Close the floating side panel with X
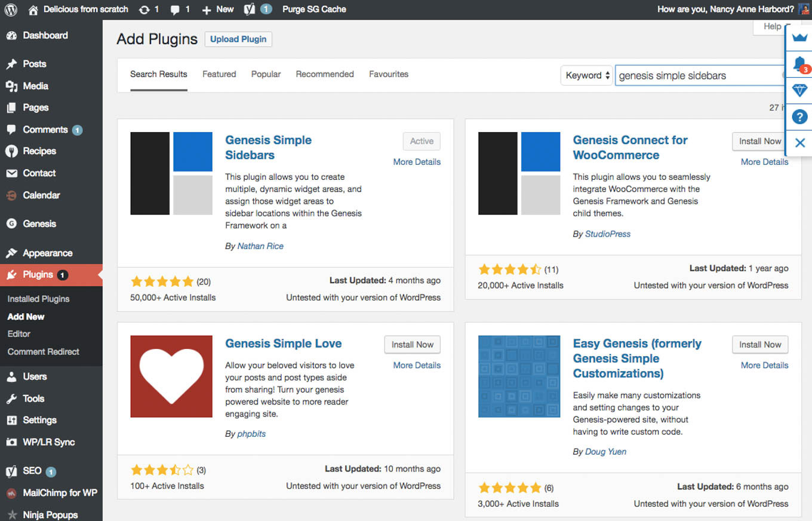The height and width of the screenshot is (521, 812). coord(799,143)
